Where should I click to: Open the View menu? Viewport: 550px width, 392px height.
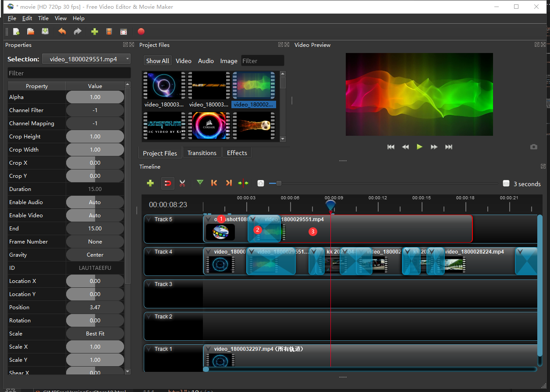pos(60,18)
